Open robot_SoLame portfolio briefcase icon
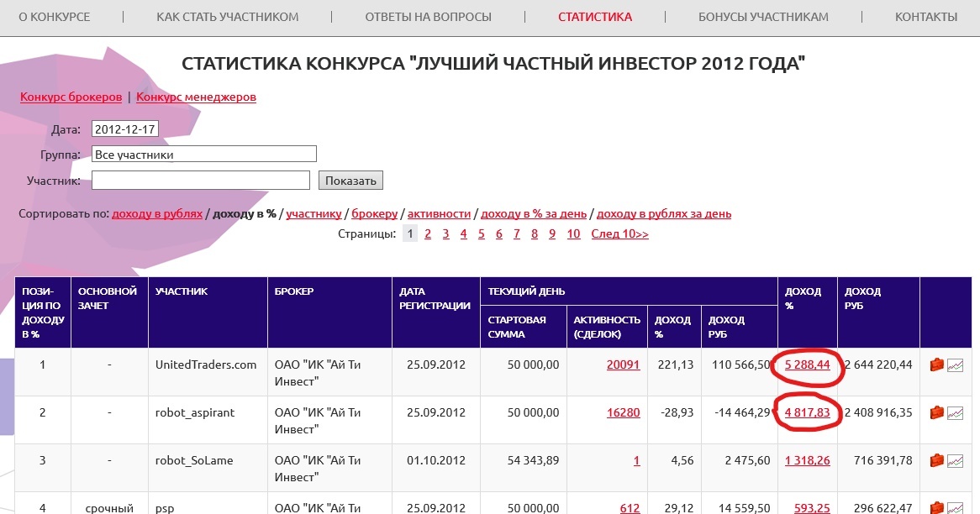This screenshot has height=514, width=980. click(938, 459)
